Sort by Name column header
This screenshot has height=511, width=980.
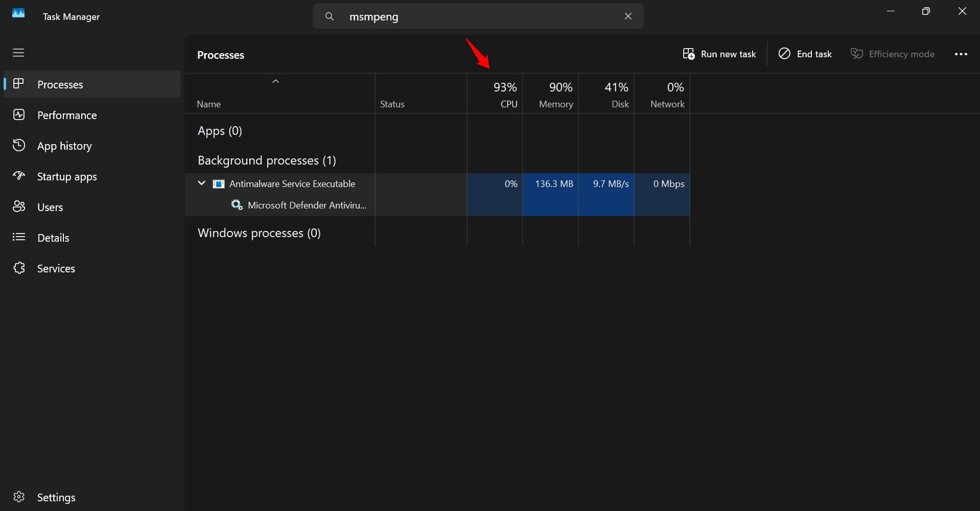(x=280, y=94)
